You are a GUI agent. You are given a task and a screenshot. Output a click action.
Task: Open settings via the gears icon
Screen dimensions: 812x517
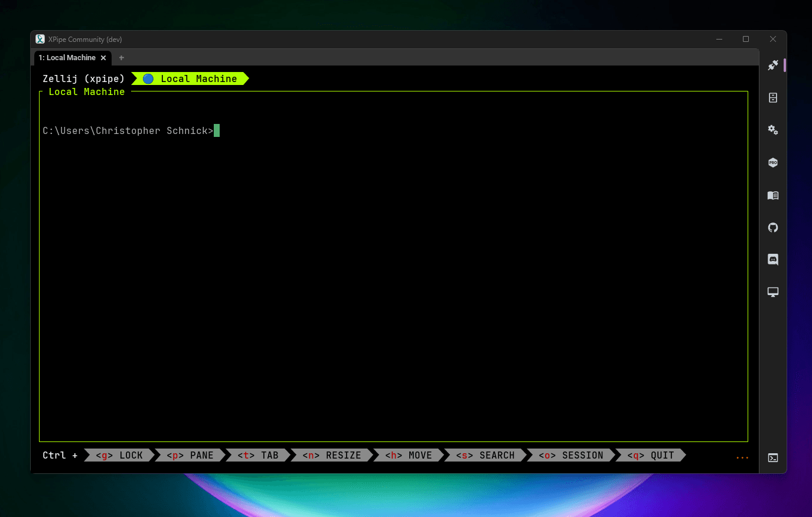pos(772,130)
